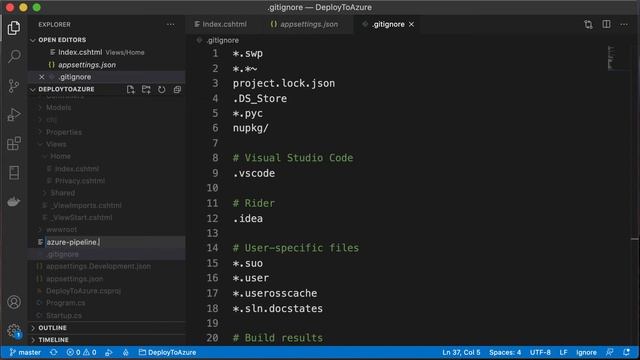Click line 18 *.sln.docstates text
Screen dimensions: 640x360
tap(278, 309)
